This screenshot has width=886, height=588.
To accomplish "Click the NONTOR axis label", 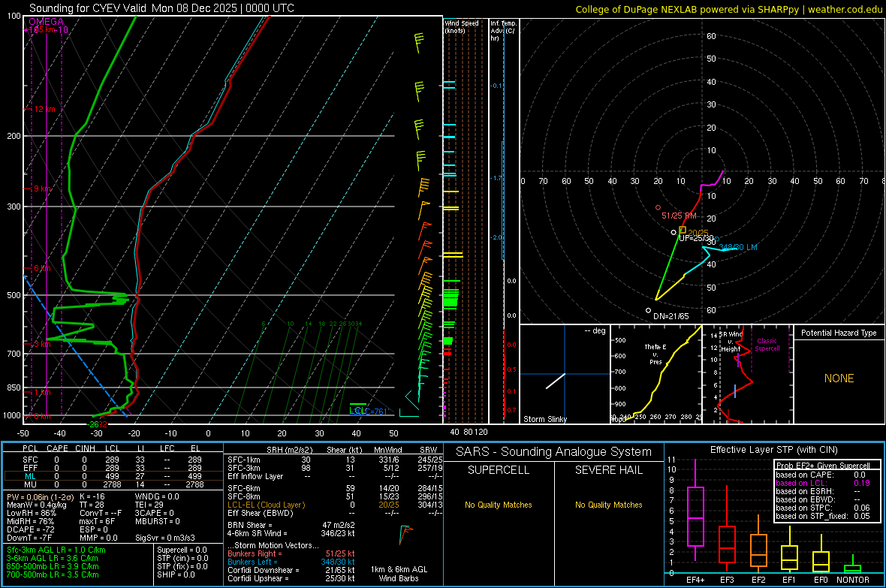I will tap(852, 580).
